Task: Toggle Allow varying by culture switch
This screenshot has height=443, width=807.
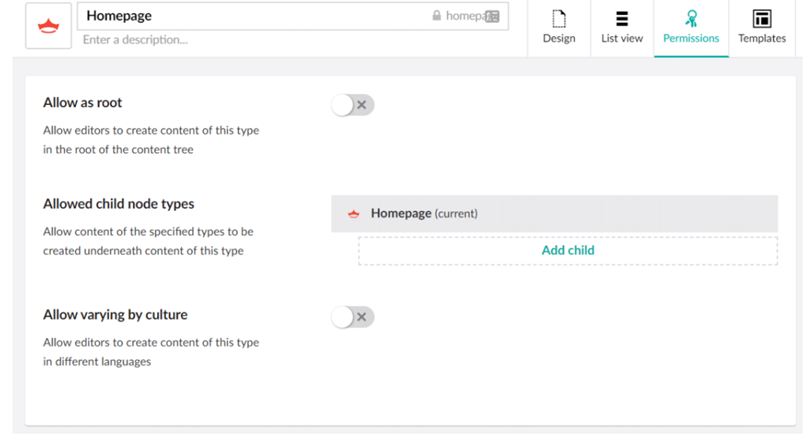Action: 353,317
